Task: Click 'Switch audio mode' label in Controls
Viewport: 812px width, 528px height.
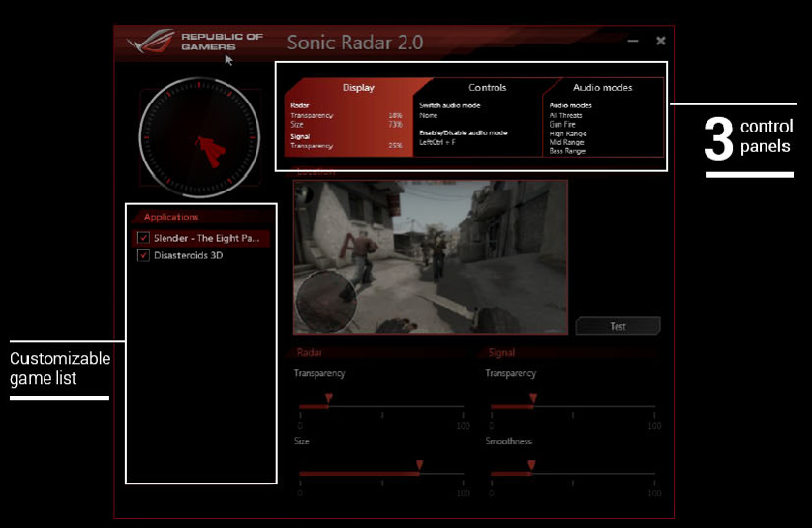Action: pos(450,105)
